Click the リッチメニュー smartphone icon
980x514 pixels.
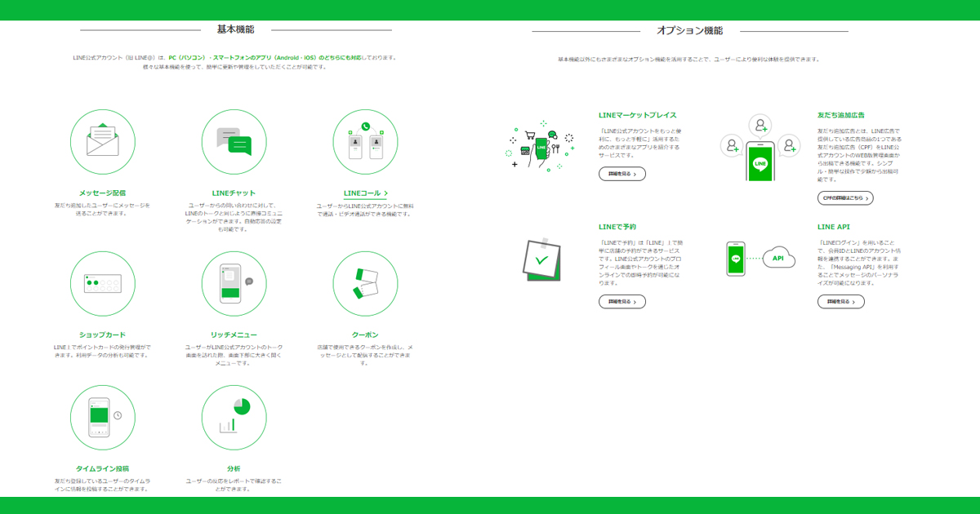click(x=234, y=283)
